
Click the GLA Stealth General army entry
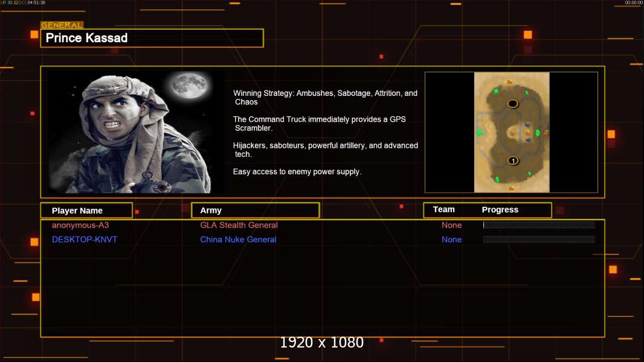coord(239,225)
